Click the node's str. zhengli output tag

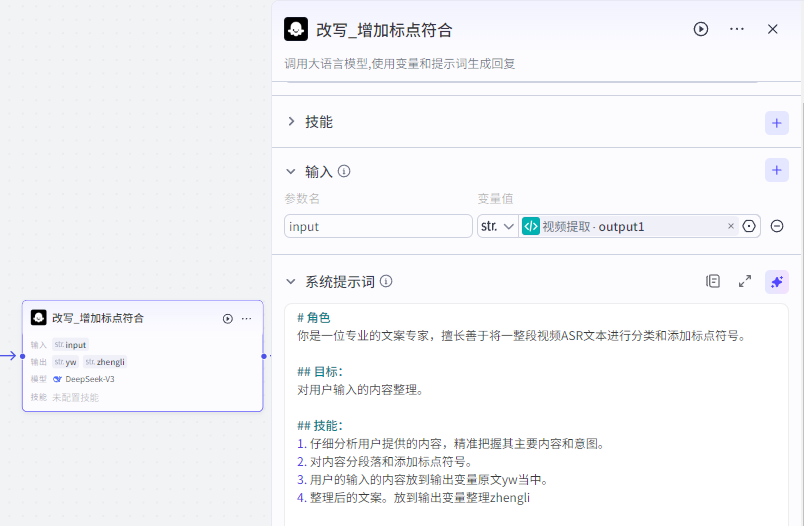click(x=105, y=362)
